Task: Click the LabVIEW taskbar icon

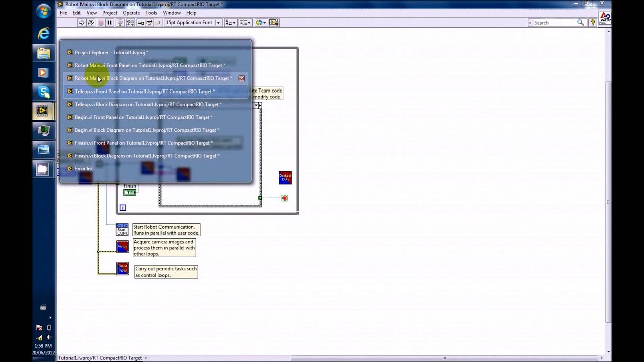Action: 43,111
